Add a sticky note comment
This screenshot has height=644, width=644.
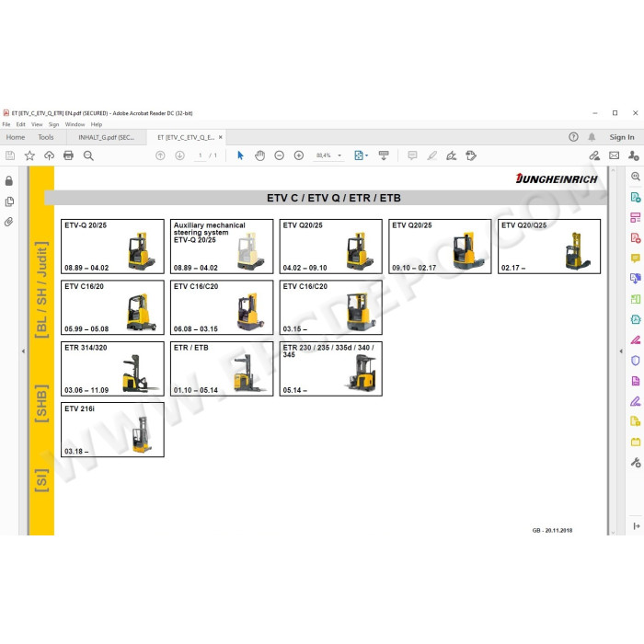click(x=412, y=155)
